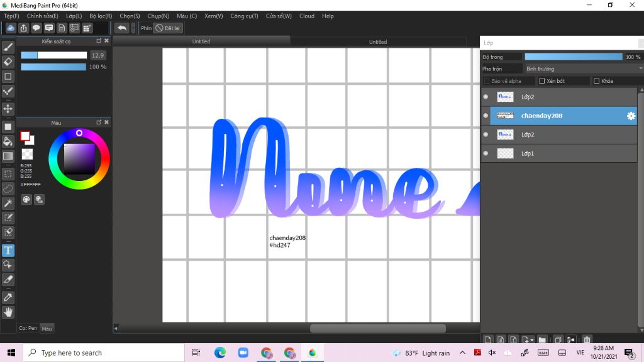Click the export/share toolbar icon
This screenshot has height=362, width=644.
point(23,28)
